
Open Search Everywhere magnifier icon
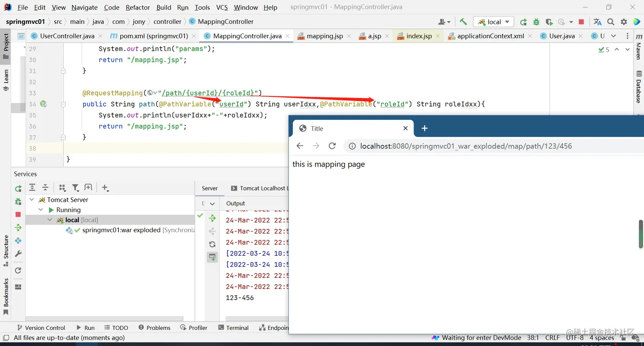tap(611, 22)
